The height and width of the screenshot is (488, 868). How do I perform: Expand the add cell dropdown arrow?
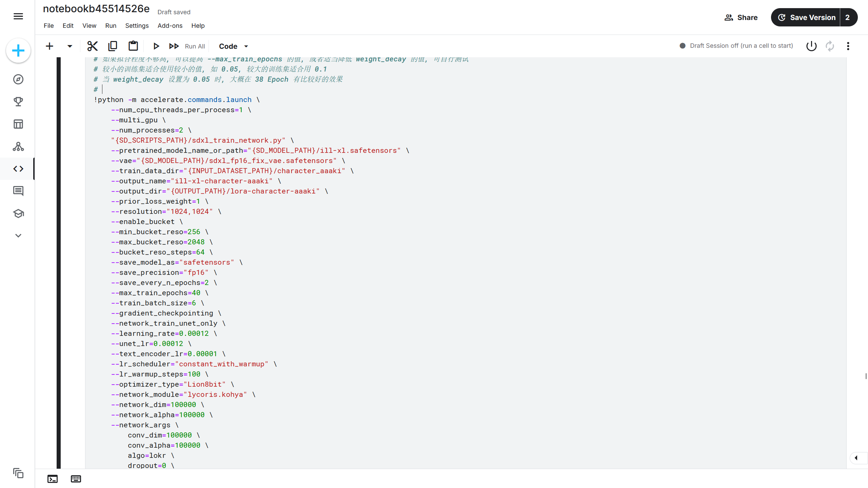pyautogui.click(x=70, y=46)
